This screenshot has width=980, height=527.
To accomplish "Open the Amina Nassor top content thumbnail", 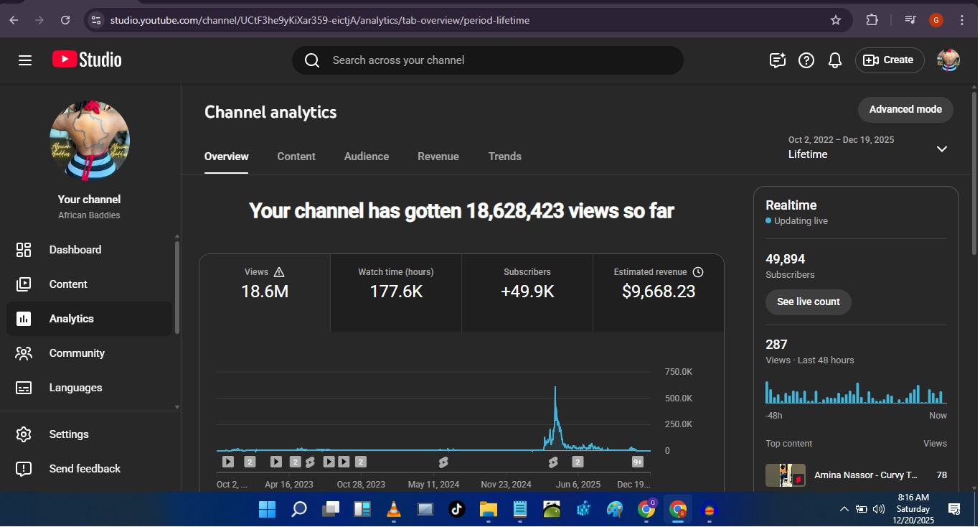I will point(785,475).
